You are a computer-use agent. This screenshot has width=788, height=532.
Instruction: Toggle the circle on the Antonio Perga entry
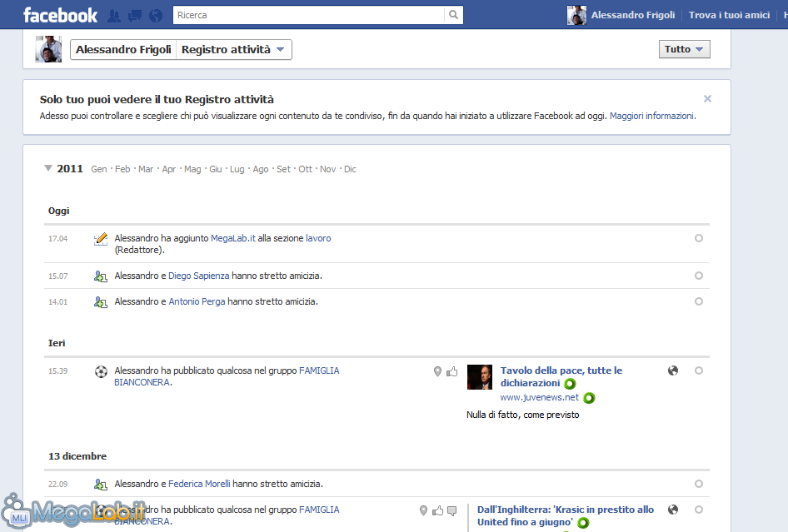(x=699, y=301)
